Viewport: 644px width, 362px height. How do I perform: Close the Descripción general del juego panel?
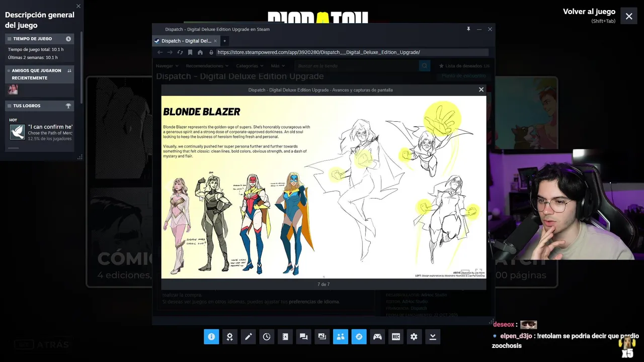pyautogui.click(x=78, y=6)
